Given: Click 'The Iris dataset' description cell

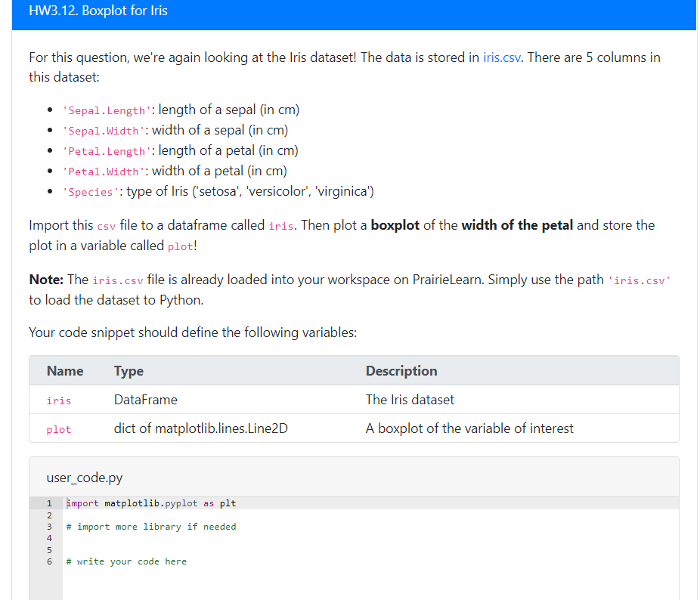Looking at the screenshot, I should [410, 400].
